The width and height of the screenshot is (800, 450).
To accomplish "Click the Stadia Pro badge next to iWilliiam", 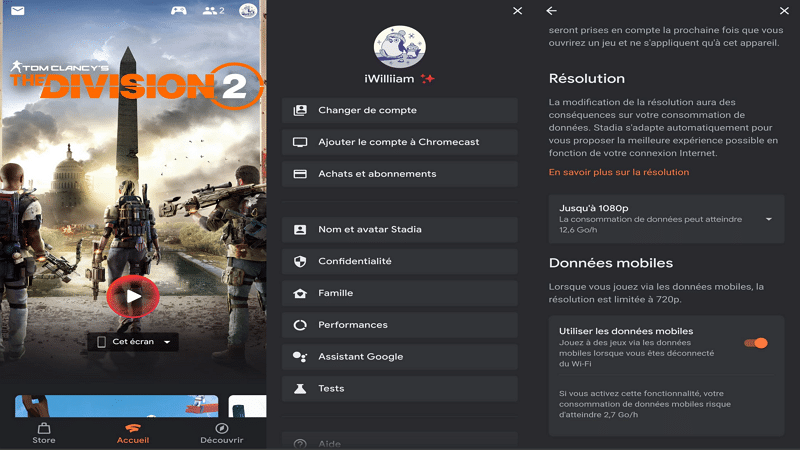I will 428,79.
